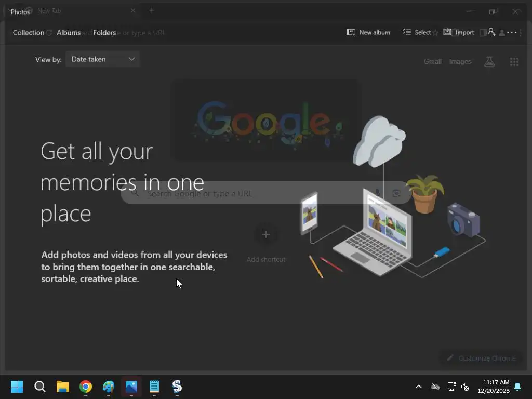Open the clock showing 11:17 AM
The width and height of the screenshot is (532, 399).
click(494, 387)
